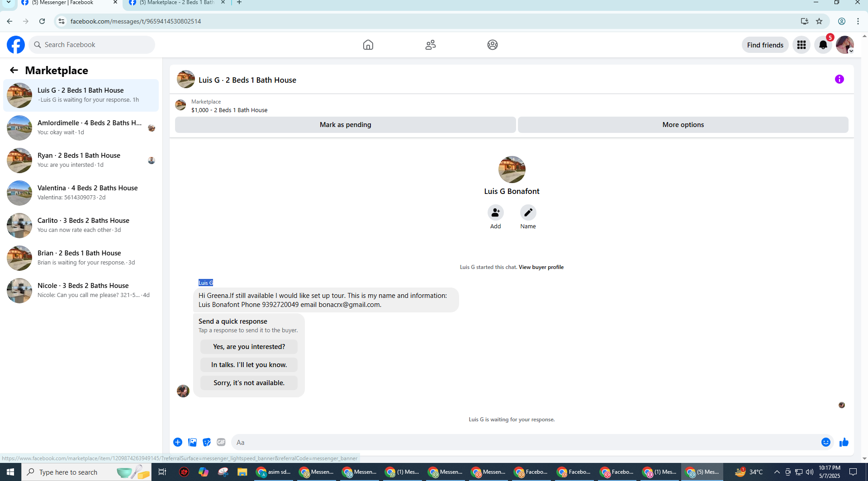View site information icon in address bar
This screenshot has height=481, width=868.
(62, 21)
